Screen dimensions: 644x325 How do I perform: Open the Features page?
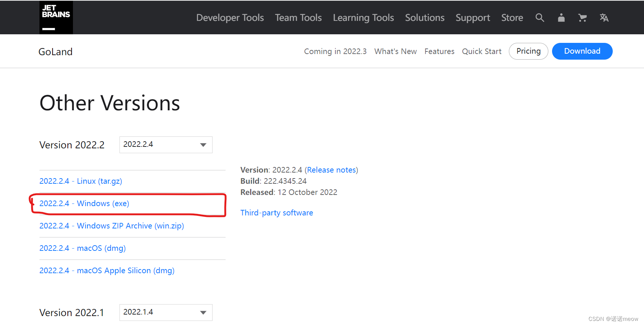pos(439,51)
